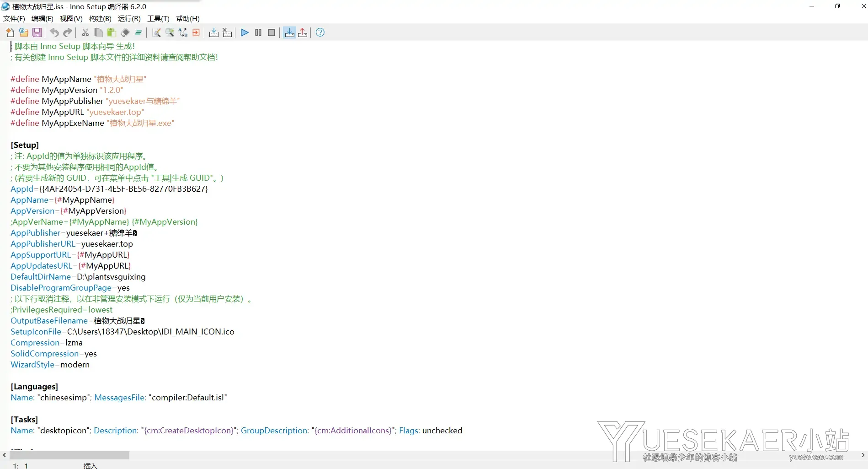Image resolution: width=868 pixels, height=469 pixels.
Task: Click the green lines select-all icon
Action: click(x=138, y=32)
